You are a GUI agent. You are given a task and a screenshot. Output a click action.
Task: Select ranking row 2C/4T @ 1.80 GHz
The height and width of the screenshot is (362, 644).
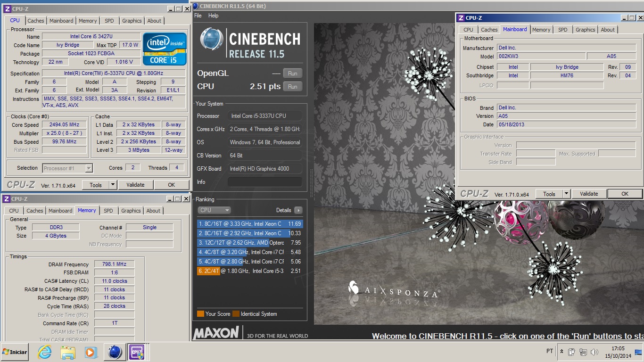(249, 271)
